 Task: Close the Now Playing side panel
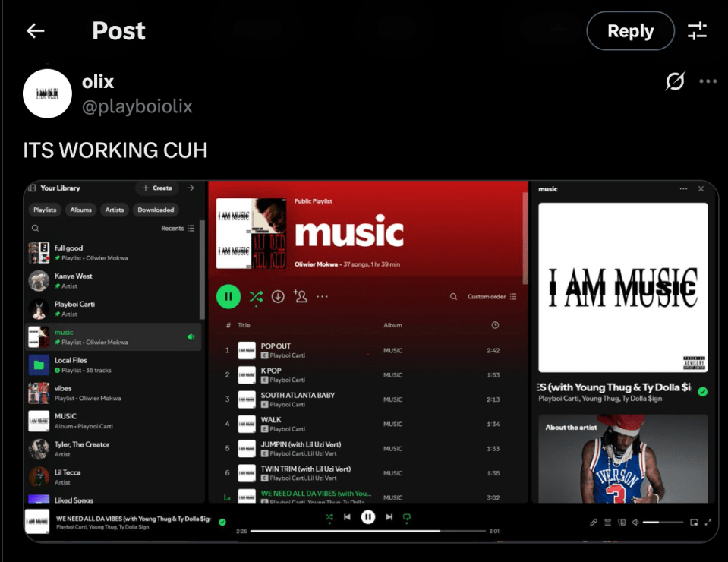coord(701,189)
